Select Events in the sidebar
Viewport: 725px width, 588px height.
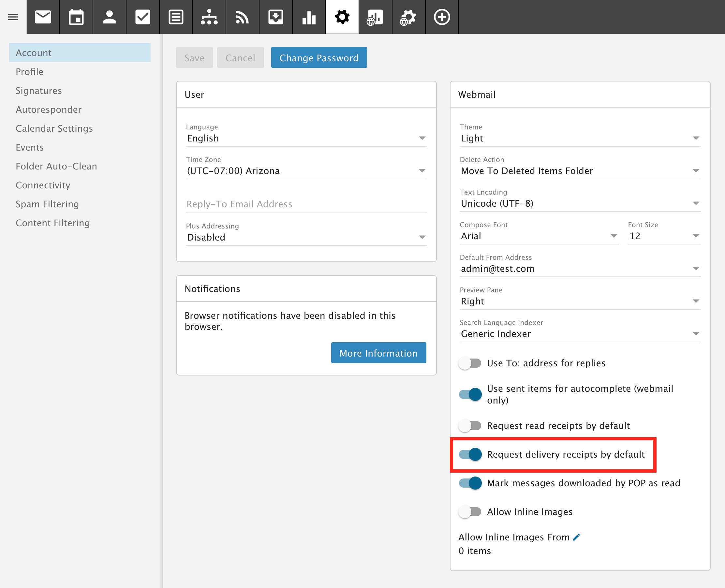(80, 147)
